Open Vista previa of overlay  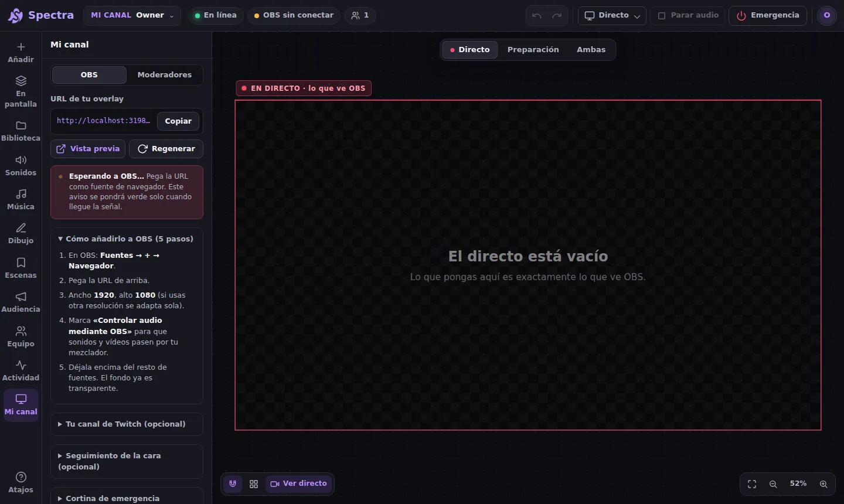[x=88, y=149]
